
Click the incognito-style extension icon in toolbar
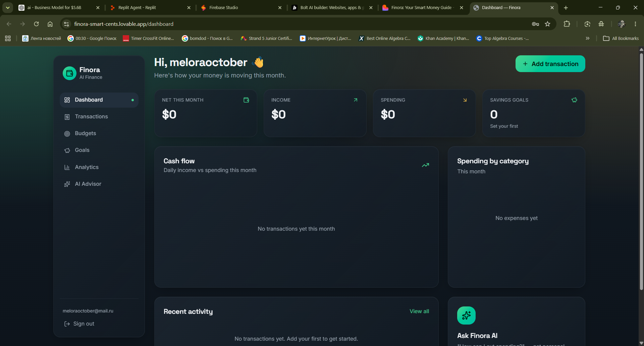tap(601, 24)
